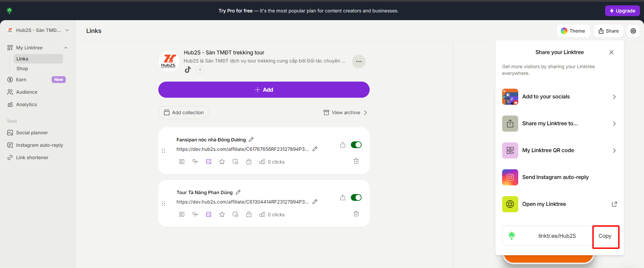This screenshot has height=268, width=644.
Task: Open lock option for Fansipan link
Action: (x=249, y=162)
